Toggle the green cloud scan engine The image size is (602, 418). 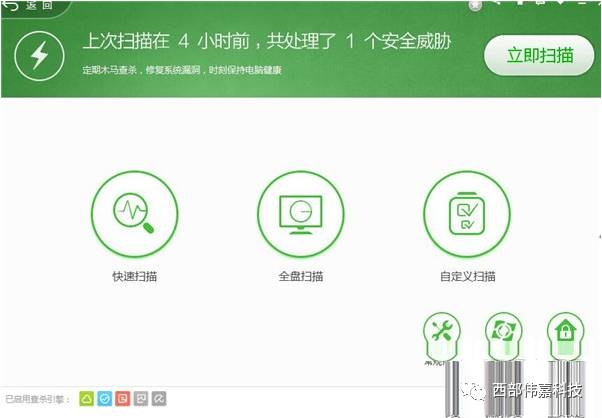click(x=86, y=399)
